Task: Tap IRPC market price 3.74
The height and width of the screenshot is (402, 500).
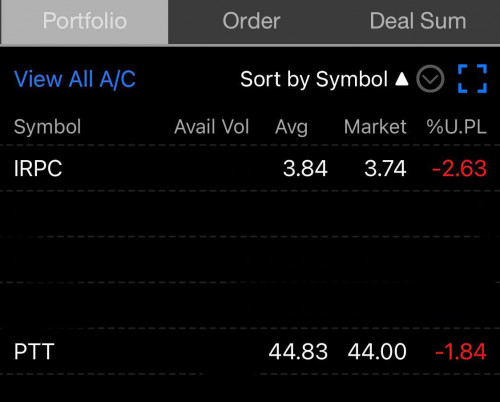Action: coord(385,168)
